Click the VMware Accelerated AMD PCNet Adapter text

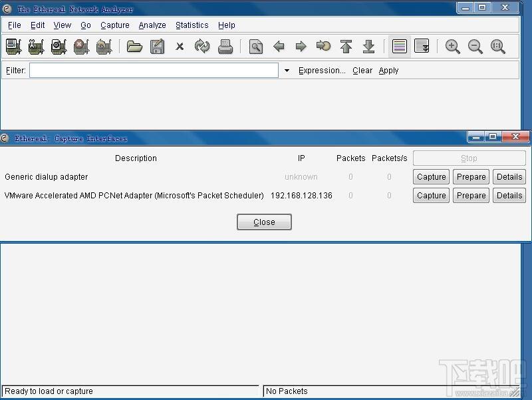point(134,196)
